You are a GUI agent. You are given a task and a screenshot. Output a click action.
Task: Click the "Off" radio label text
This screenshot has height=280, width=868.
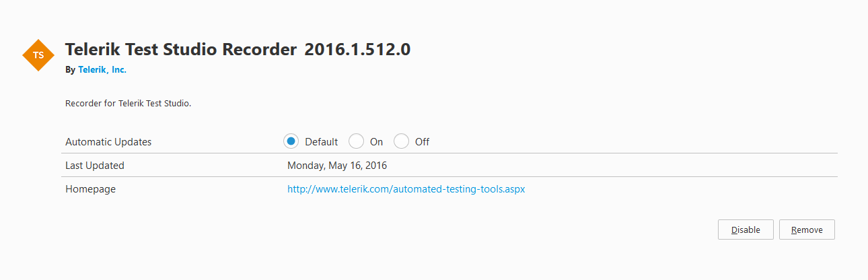point(422,142)
